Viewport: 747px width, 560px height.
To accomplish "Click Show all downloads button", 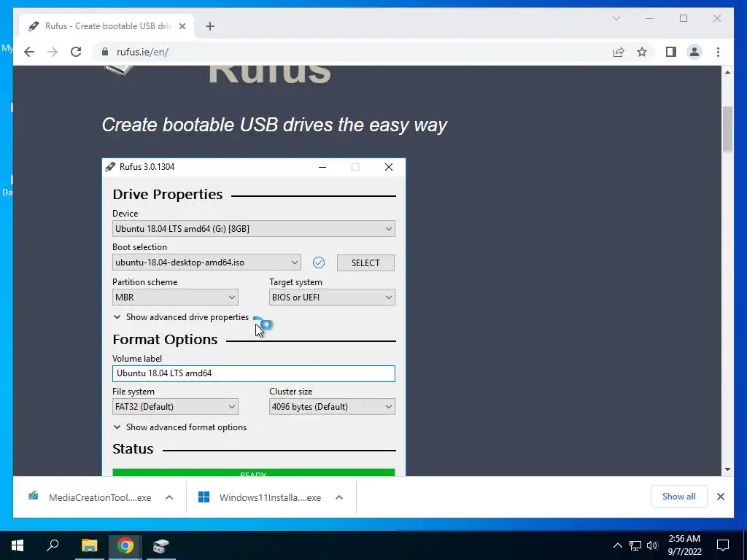I will [679, 497].
